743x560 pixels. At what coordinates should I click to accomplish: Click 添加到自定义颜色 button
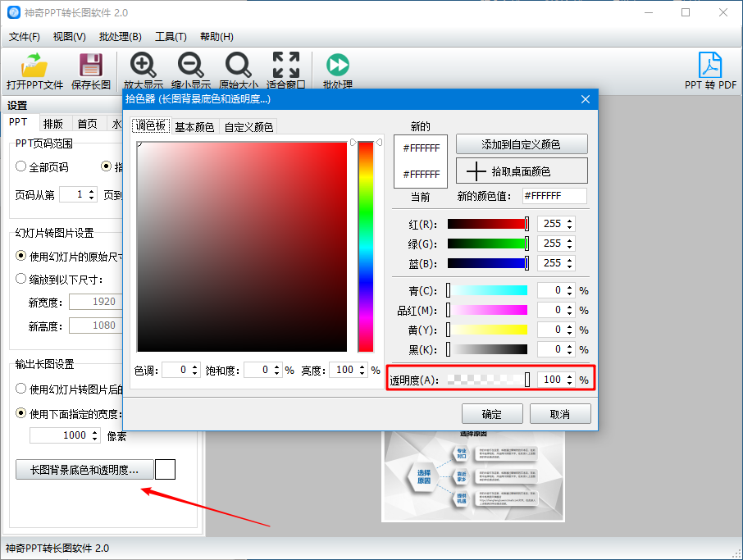pyautogui.click(x=522, y=144)
